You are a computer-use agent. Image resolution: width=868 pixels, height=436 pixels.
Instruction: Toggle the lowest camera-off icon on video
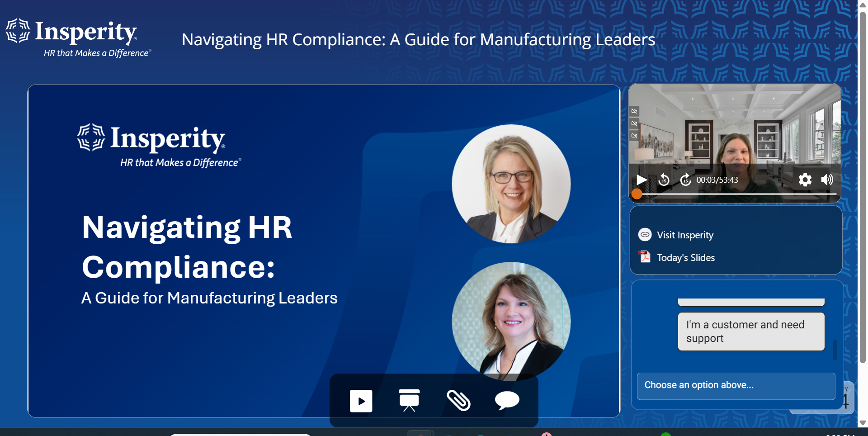[x=634, y=135]
